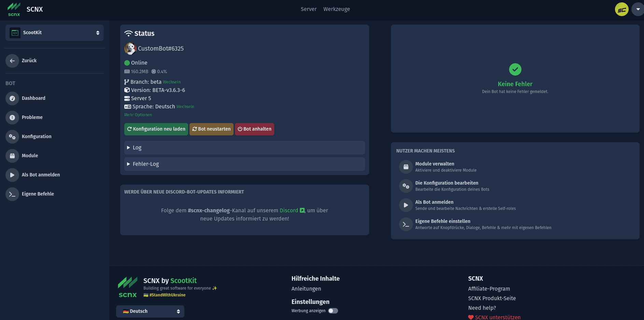Toggle the Werbung anzeigen switch
Viewport: 644px width, 320px height.
[x=333, y=311]
